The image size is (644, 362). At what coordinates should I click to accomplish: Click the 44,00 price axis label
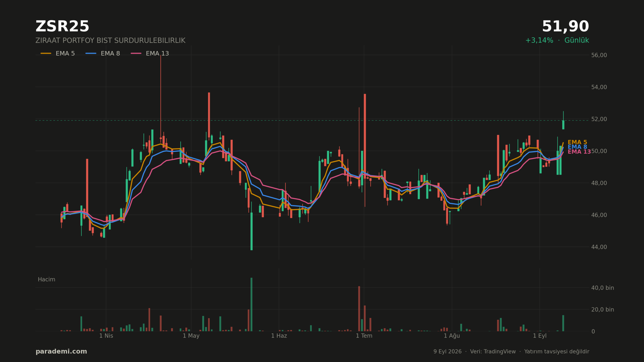click(x=599, y=247)
